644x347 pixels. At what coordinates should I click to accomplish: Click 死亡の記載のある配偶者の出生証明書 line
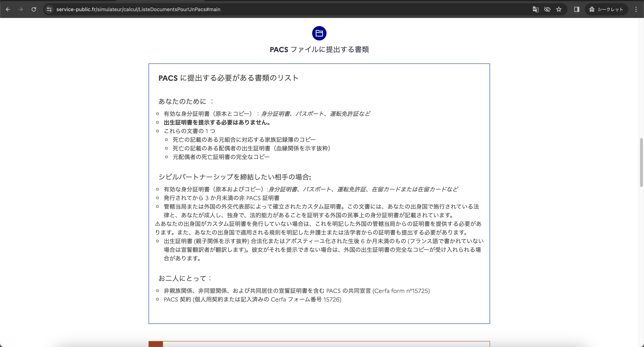[252, 148]
